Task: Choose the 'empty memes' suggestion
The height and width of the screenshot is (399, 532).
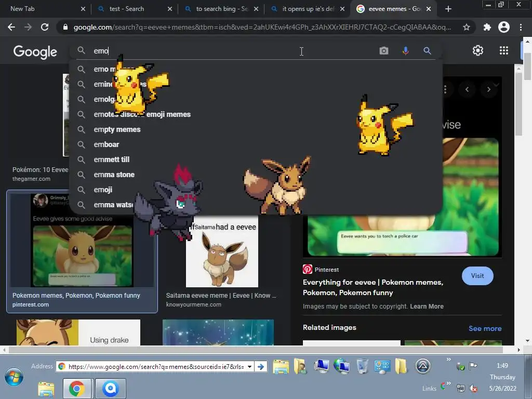Action: point(255,129)
